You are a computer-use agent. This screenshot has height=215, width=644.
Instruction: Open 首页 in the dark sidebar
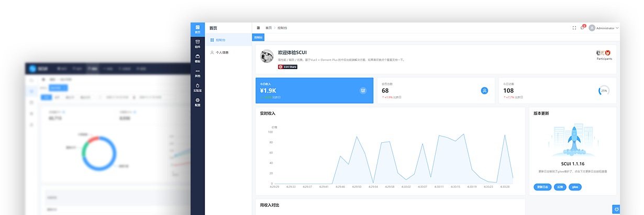197,29
